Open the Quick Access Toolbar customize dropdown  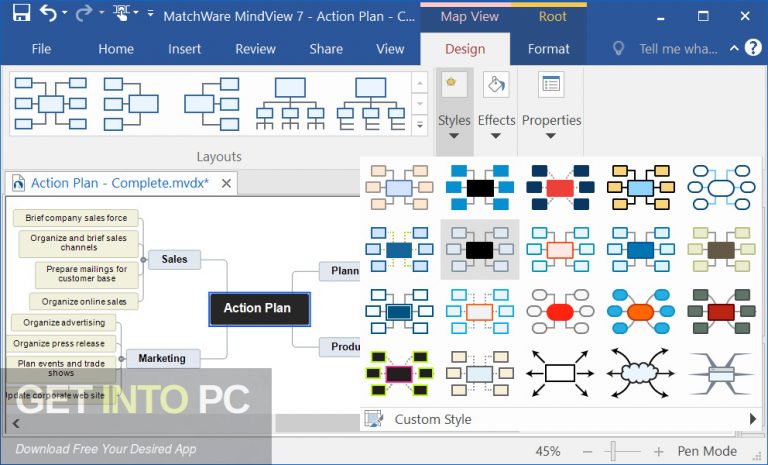151,15
